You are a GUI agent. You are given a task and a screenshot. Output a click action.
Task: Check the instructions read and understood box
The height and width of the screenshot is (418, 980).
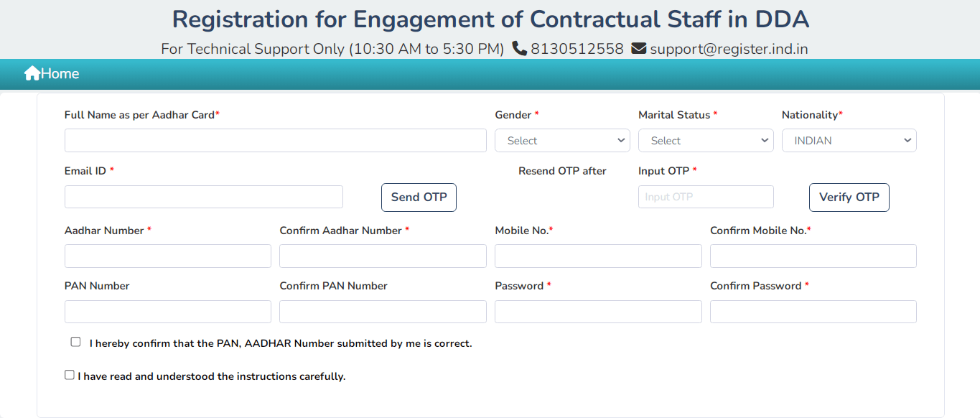[70, 375]
